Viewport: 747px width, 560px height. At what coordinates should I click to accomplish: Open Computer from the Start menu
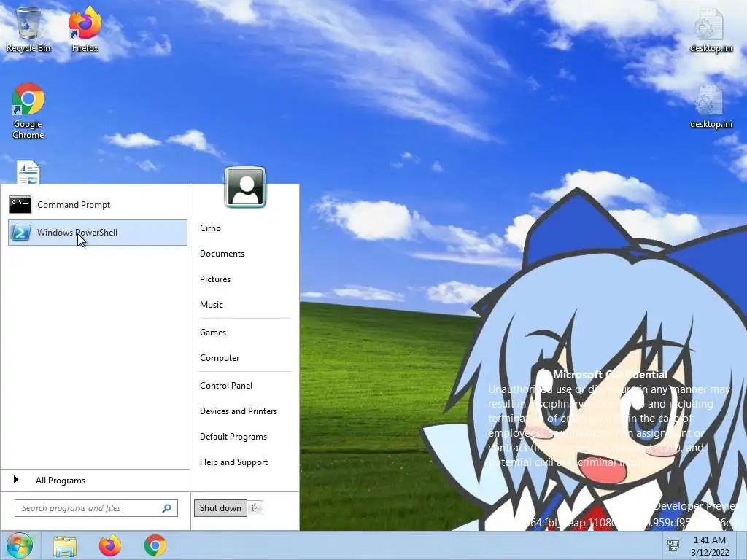(x=219, y=358)
